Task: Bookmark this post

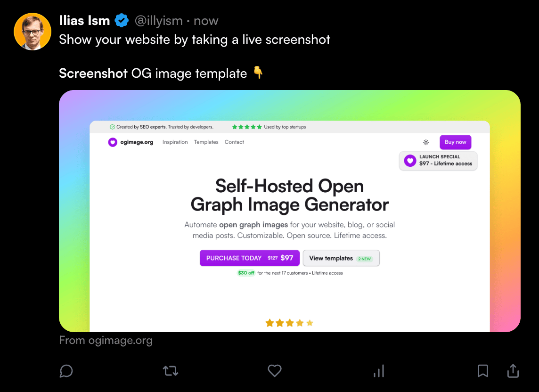Action: [483, 371]
